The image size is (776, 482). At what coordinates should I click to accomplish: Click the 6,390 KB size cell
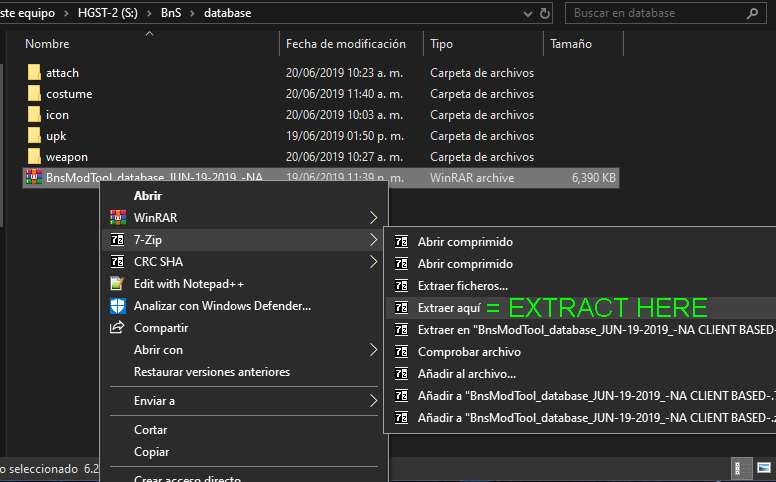593,178
